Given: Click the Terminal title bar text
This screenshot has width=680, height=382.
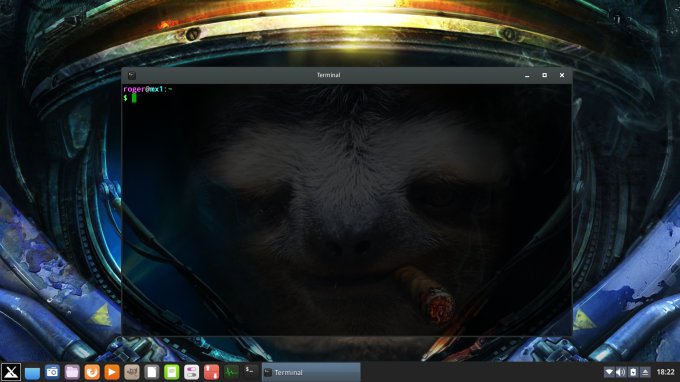Looking at the screenshot, I should pos(328,75).
